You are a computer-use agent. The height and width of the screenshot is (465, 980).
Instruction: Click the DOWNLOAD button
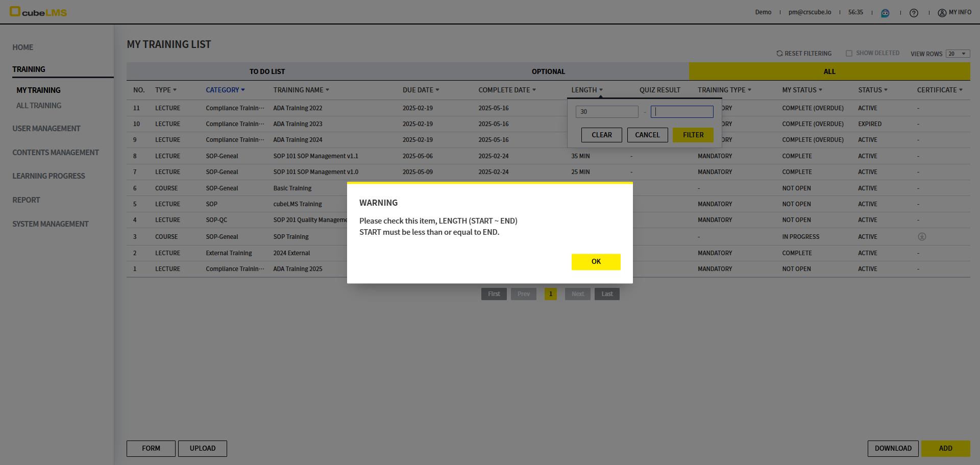pyautogui.click(x=893, y=448)
